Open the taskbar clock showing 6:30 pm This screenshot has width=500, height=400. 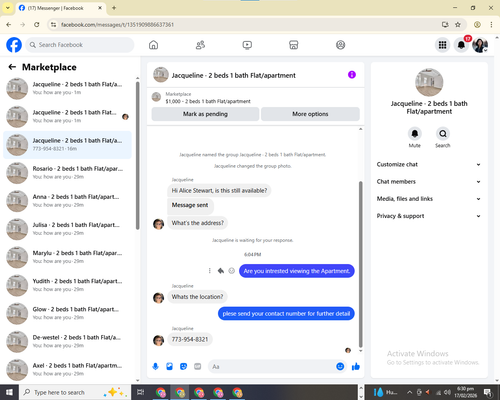(x=465, y=392)
